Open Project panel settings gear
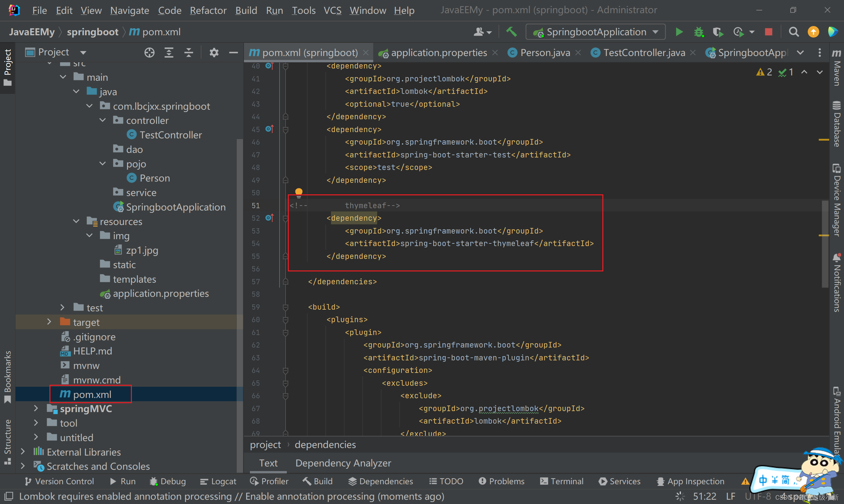844x504 pixels. click(x=214, y=52)
